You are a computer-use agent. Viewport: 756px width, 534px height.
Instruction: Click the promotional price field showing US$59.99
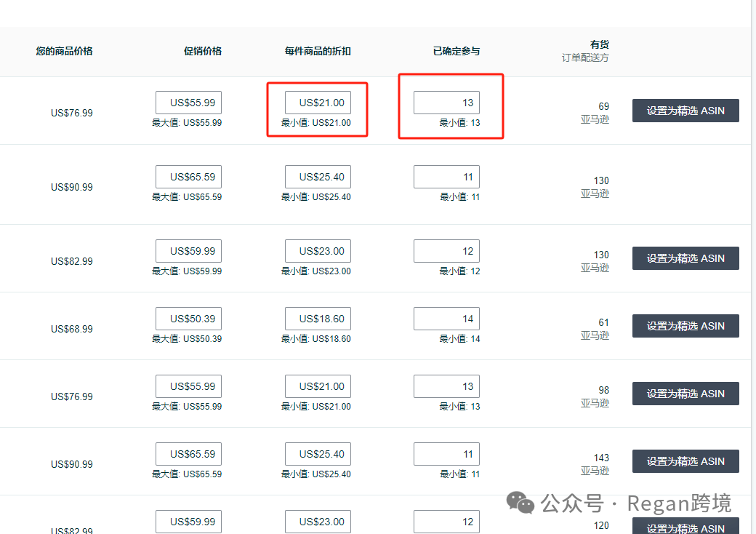click(x=188, y=250)
